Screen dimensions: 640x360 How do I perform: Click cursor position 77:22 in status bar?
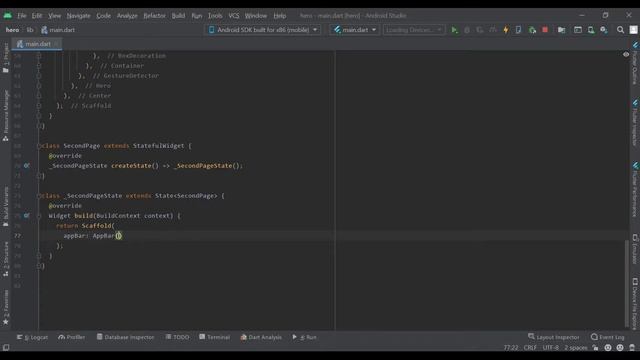[x=511, y=348]
